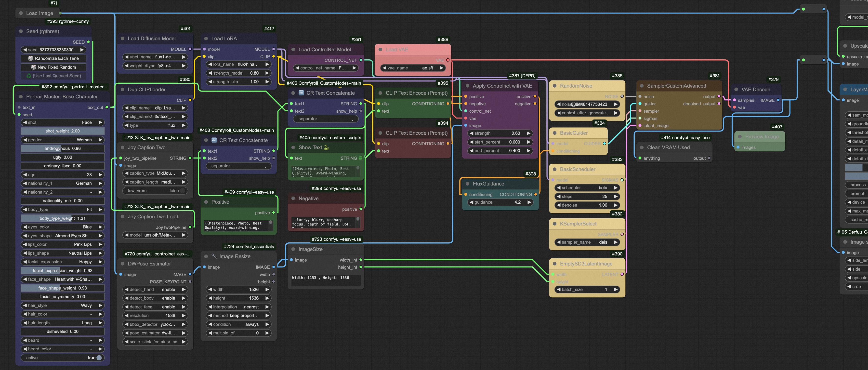Collapse the Load VAE node via its title dot
868x370 pixels.
pos(380,50)
